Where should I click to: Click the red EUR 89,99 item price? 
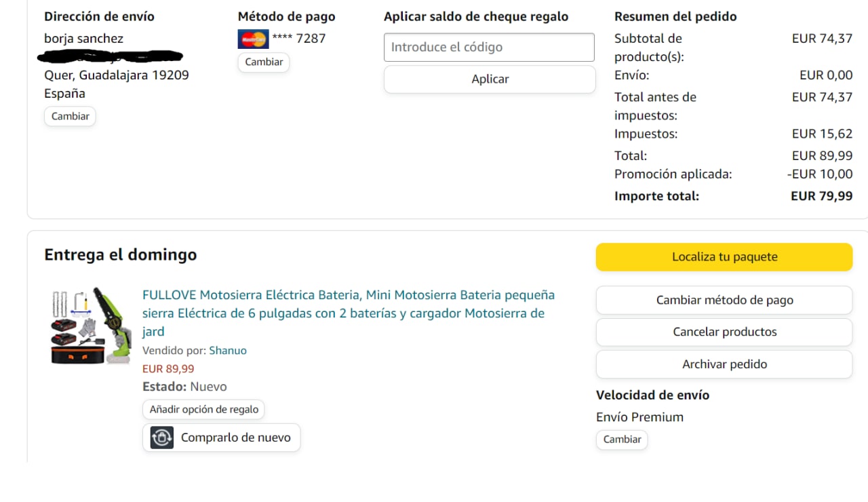click(x=168, y=369)
